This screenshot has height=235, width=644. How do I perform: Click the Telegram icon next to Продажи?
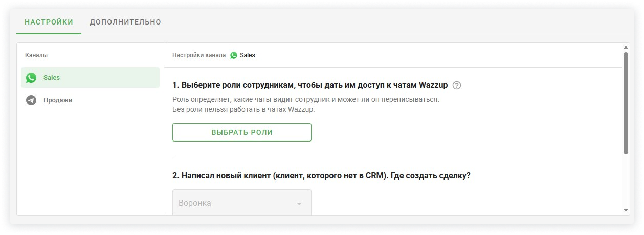(31, 100)
